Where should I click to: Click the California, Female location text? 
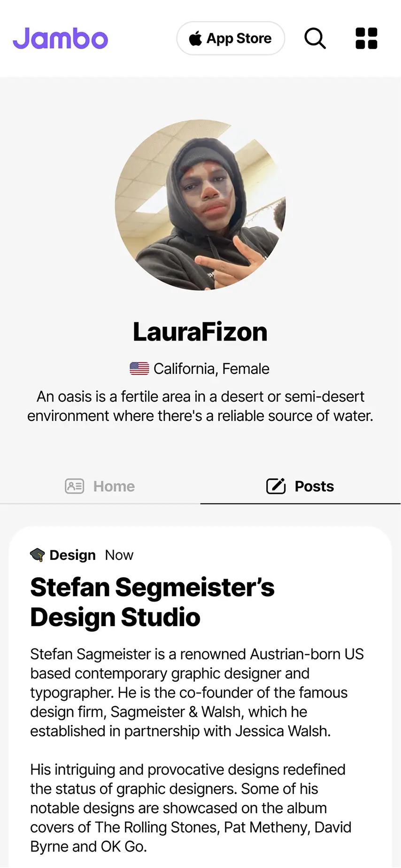[211, 369]
